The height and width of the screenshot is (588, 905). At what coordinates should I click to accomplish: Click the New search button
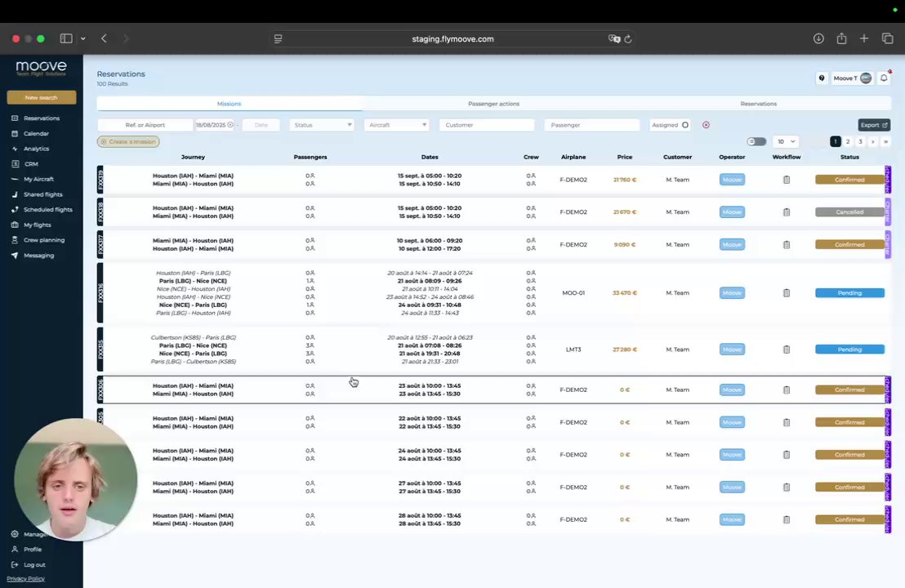point(42,97)
